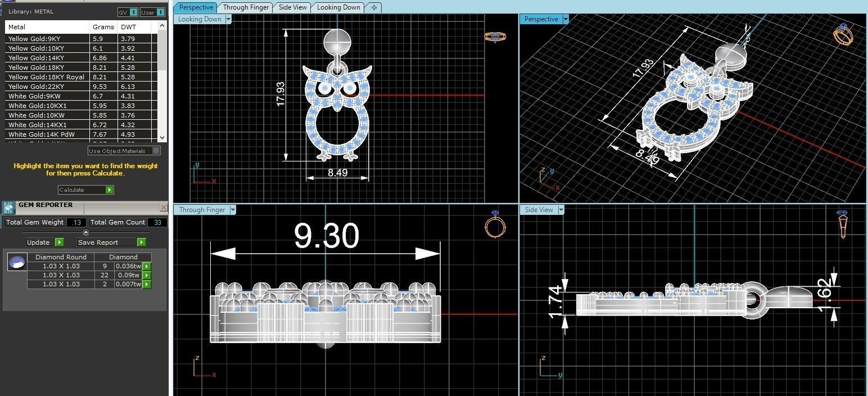The image size is (868, 396).
Task: Click the 17.93 dimension in Looking Down view
Action: 281,94
